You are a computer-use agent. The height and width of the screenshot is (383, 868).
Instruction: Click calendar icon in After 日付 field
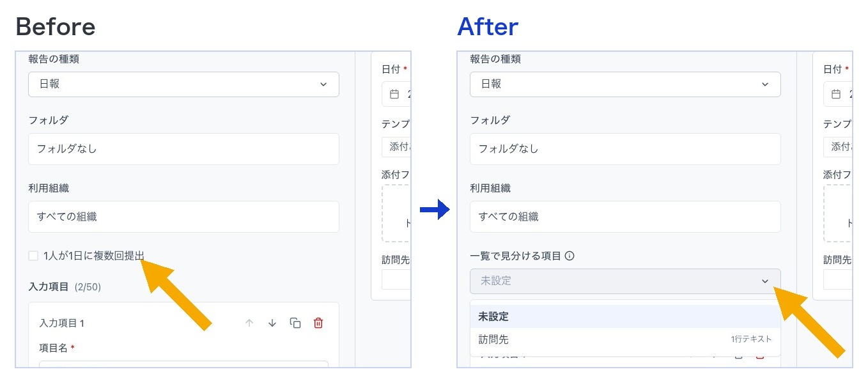tap(836, 94)
